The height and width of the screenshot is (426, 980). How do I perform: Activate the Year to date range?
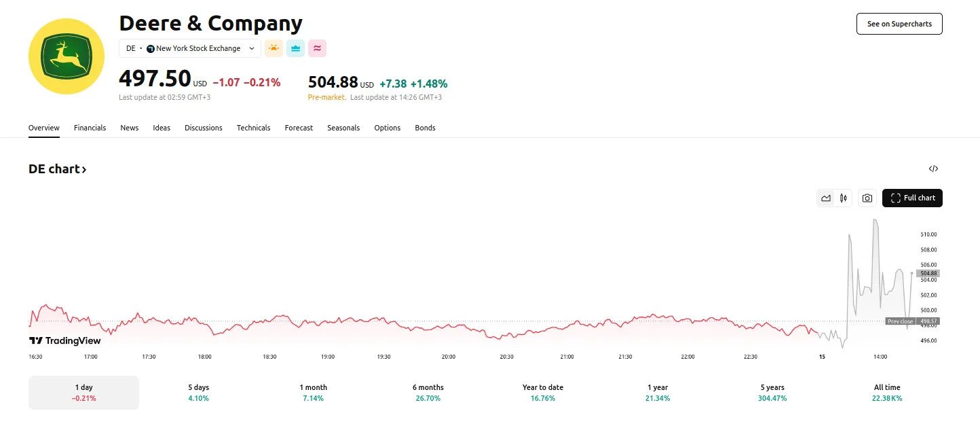[x=542, y=393]
